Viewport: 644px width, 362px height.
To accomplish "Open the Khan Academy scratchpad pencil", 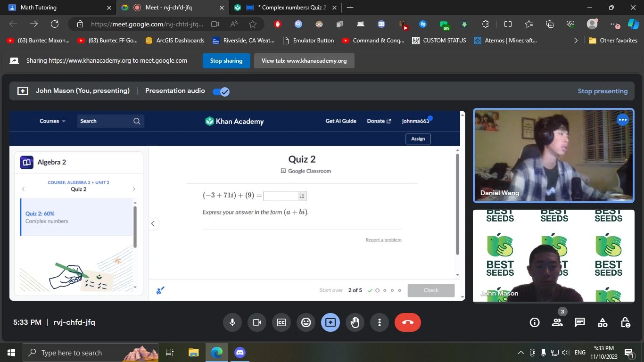I will (160, 290).
